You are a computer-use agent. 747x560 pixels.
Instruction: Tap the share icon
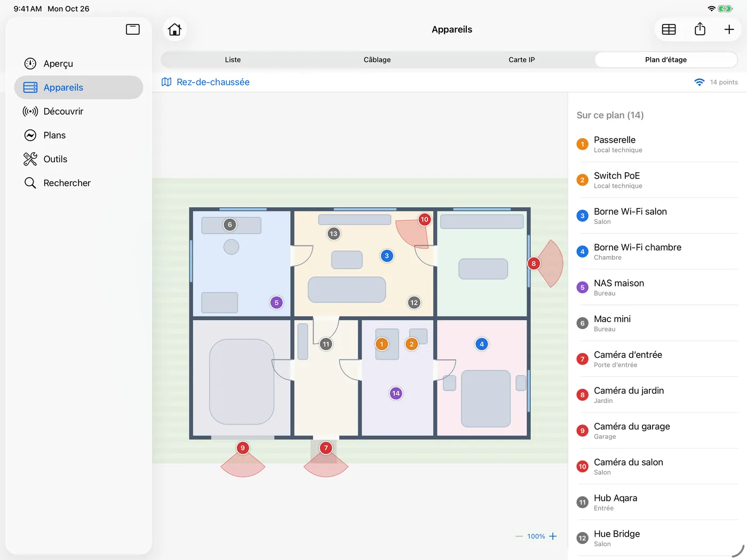pos(700,29)
